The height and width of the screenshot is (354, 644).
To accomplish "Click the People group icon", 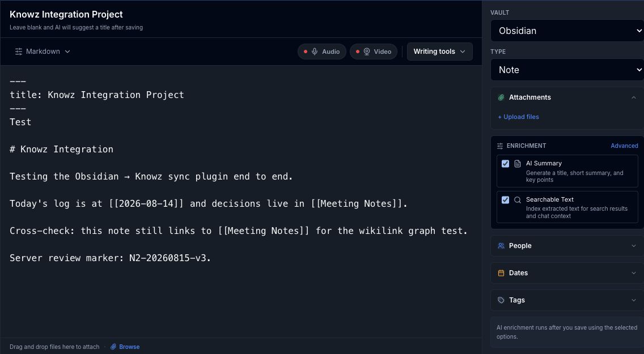I will click(501, 246).
